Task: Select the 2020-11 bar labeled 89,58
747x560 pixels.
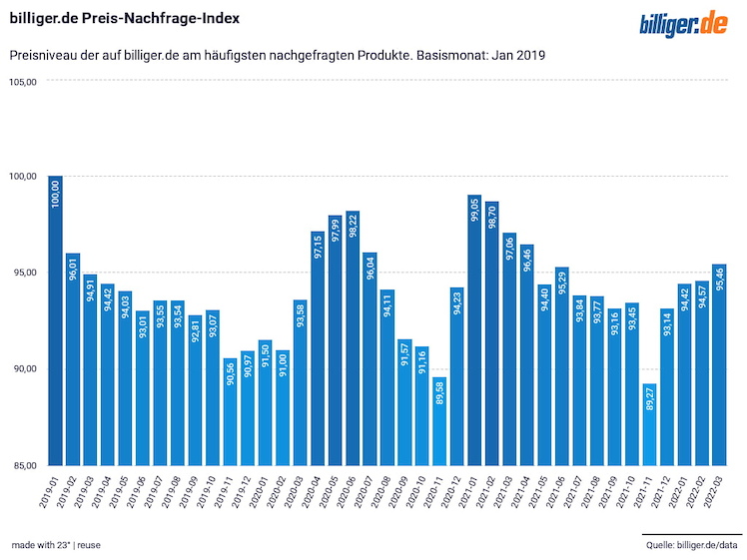Action: tap(440, 421)
